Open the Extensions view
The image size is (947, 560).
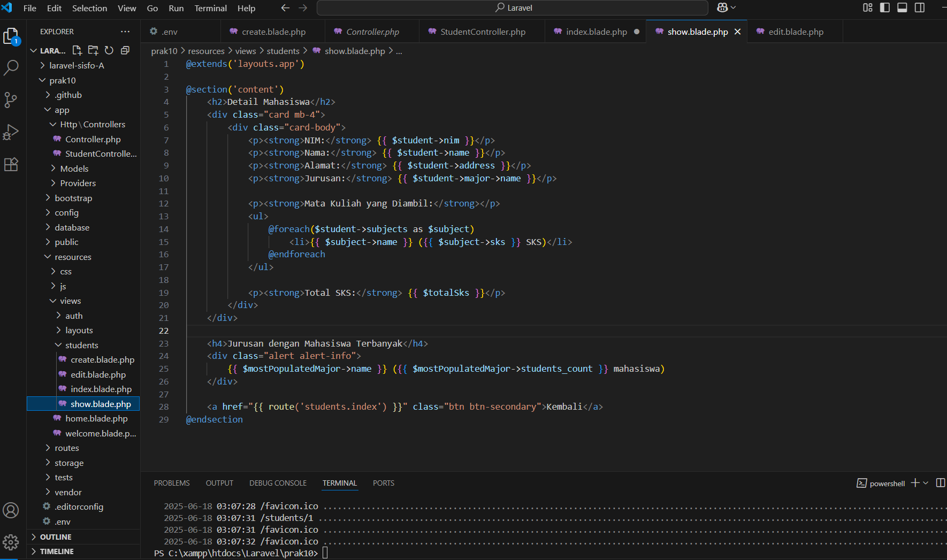(x=11, y=164)
